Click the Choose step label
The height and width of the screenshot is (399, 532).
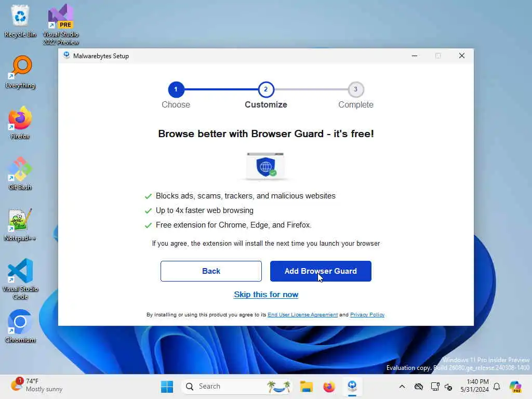176,104
